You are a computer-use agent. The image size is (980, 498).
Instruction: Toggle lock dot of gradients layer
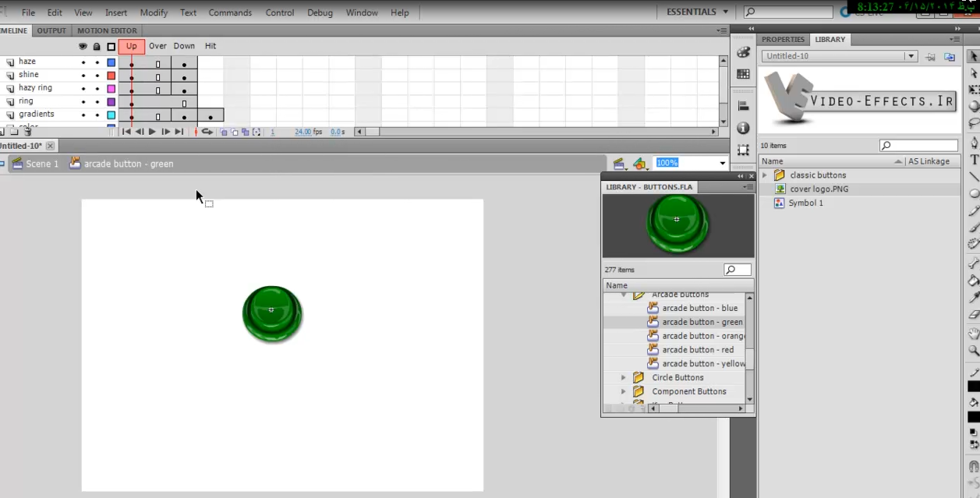97,115
